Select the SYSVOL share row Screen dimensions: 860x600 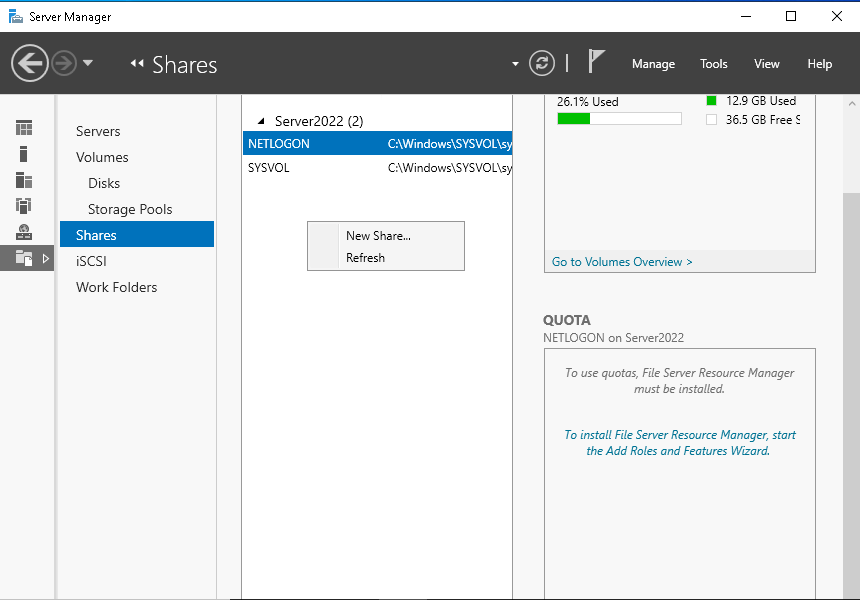click(377, 167)
